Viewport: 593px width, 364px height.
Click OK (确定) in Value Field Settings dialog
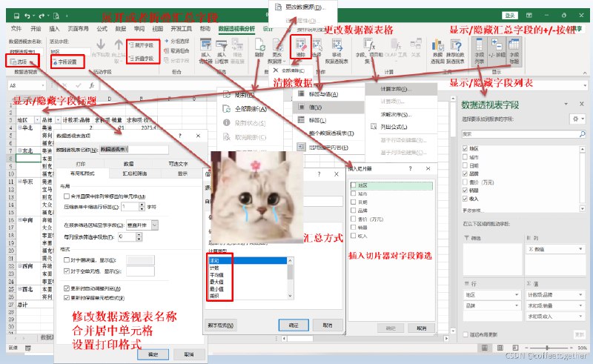294,325
